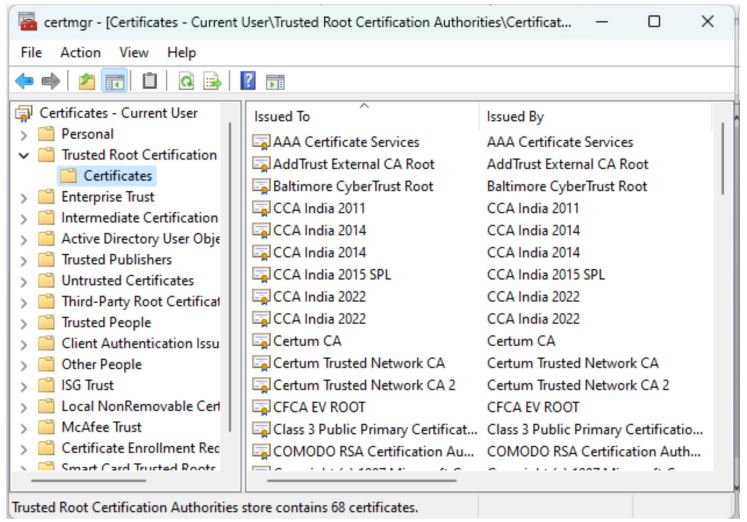The height and width of the screenshot is (522, 747).
Task: Click the Back arrow toolbar icon
Action: 24,81
